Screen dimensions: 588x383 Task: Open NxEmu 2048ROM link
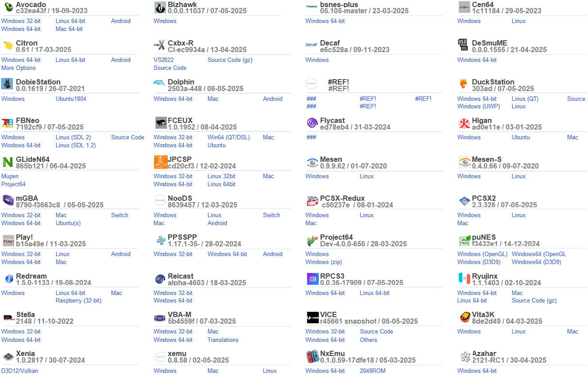pyautogui.click(x=373, y=371)
